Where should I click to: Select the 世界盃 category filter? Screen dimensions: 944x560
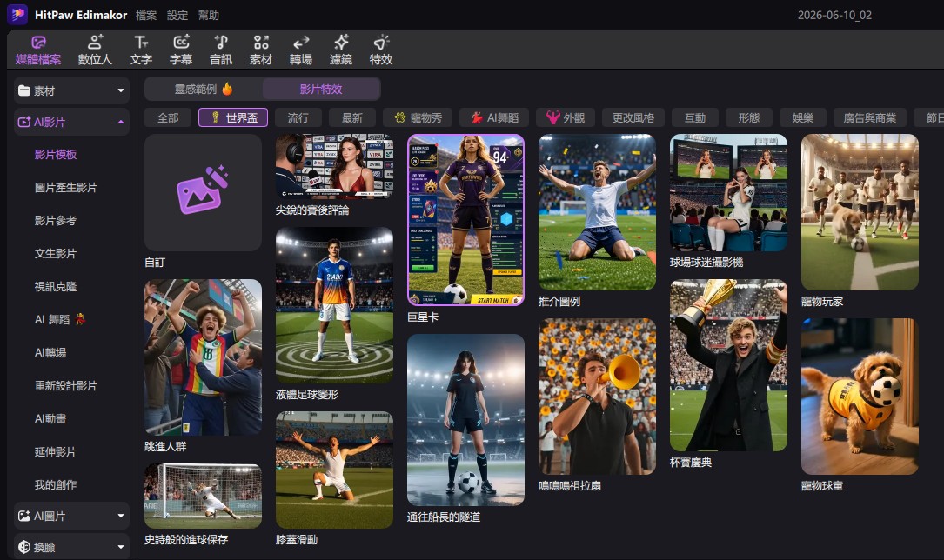pos(233,118)
